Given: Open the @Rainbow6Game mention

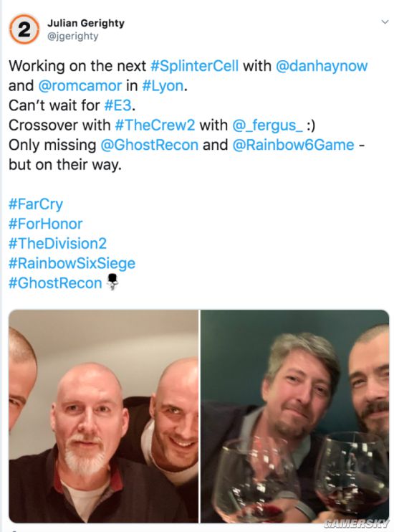Looking at the screenshot, I should [x=293, y=145].
